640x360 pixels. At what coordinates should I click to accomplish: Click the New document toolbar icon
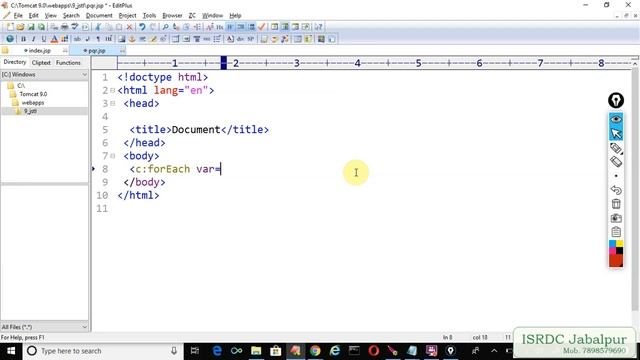10,27
